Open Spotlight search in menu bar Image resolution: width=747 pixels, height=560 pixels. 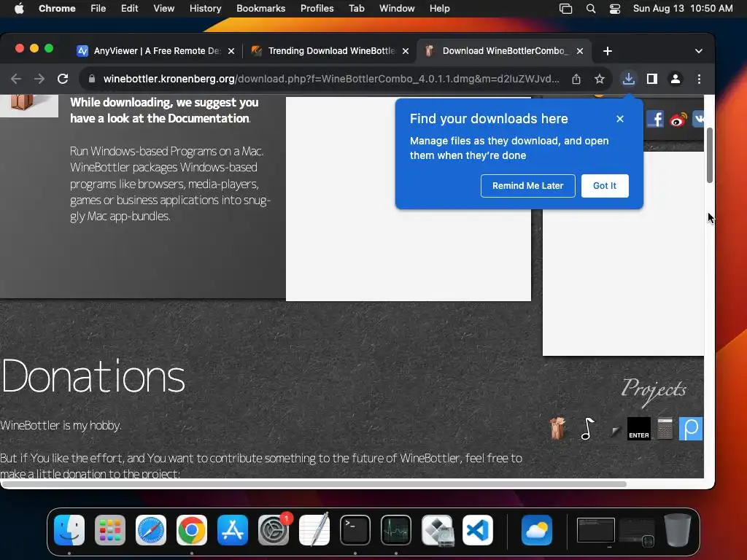pyautogui.click(x=591, y=9)
